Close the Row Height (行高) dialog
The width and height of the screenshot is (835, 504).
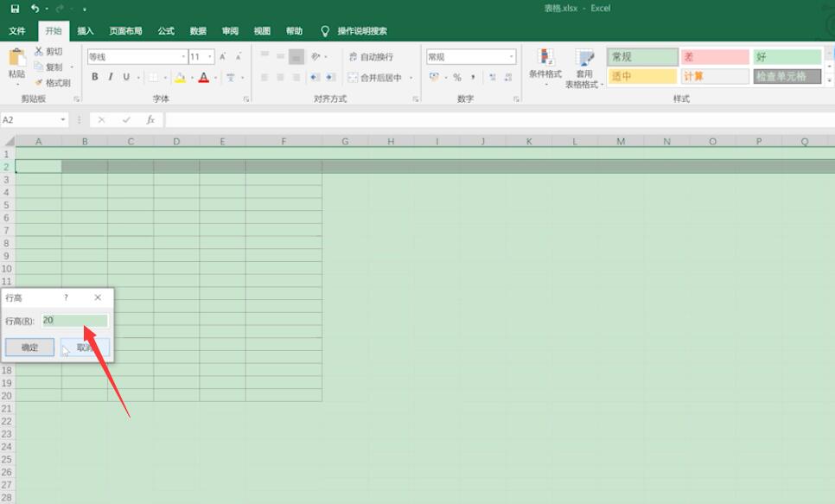(x=98, y=297)
